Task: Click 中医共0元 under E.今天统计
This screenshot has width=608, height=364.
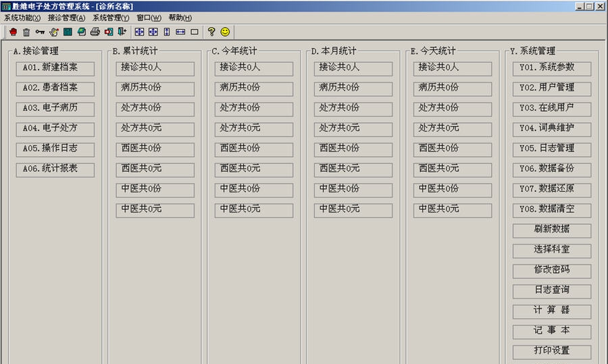Action: pos(452,210)
